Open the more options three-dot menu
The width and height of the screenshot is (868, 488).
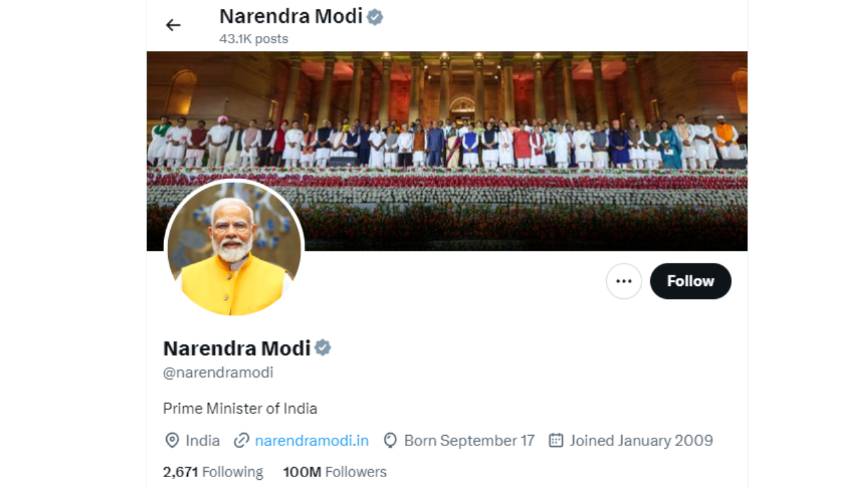[x=623, y=281]
